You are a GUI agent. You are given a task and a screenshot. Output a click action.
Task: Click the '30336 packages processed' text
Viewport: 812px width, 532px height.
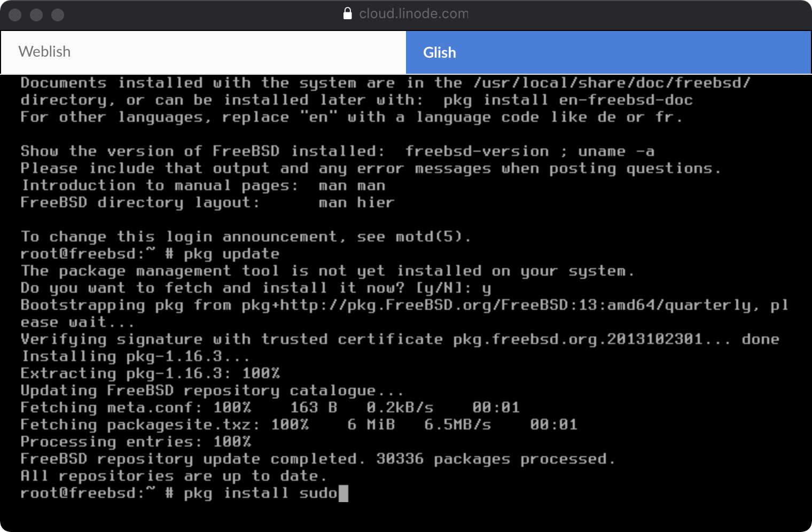(495, 459)
